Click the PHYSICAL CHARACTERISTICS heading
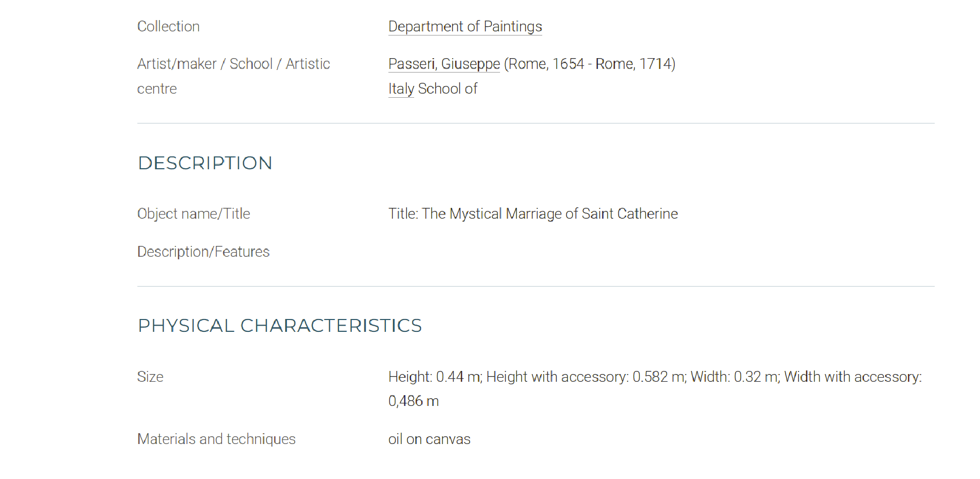Screen dimensions: 980x479 (x=280, y=326)
